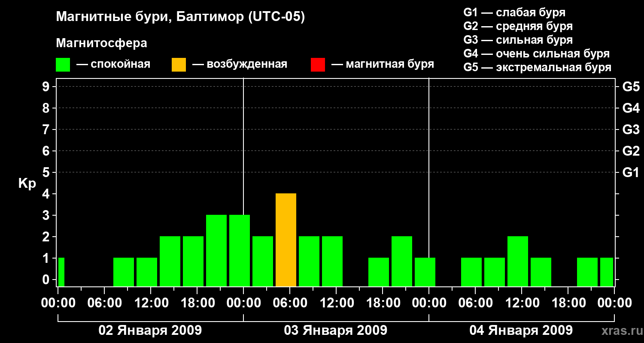This screenshot has height=343, width=644.
Task: Select the only Kp 2 bar on 04 Января
Action: 518,261
